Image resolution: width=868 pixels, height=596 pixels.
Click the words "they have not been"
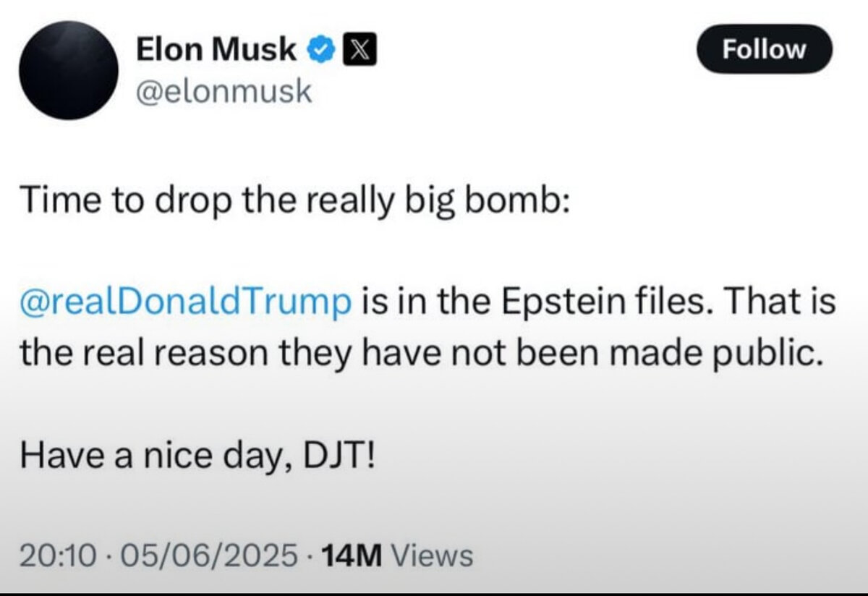(388, 352)
